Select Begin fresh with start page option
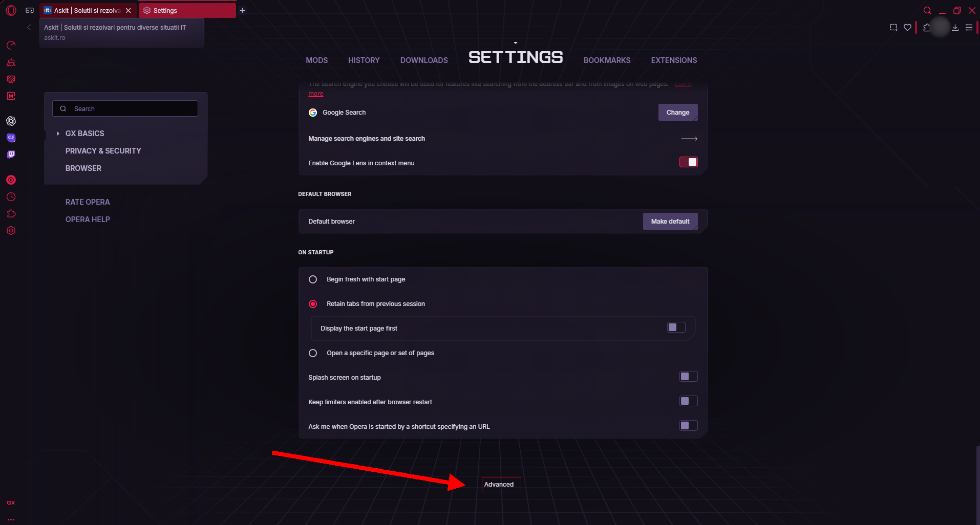 [313, 279]
